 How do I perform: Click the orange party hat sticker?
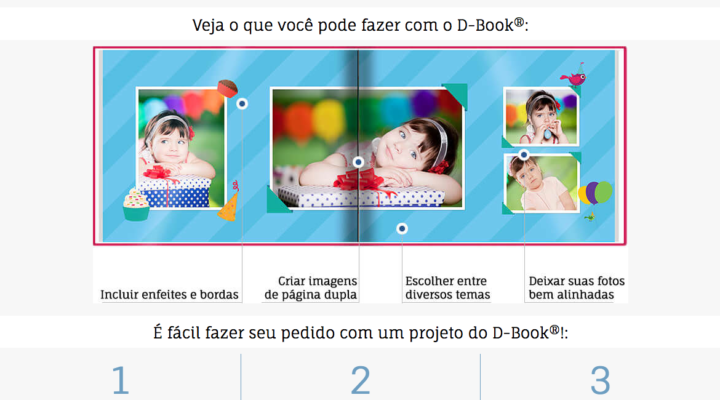tap(229, 201)
